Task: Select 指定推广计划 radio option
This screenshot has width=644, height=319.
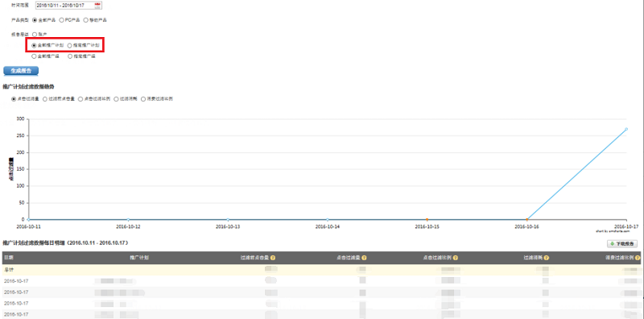Action: 70,45
